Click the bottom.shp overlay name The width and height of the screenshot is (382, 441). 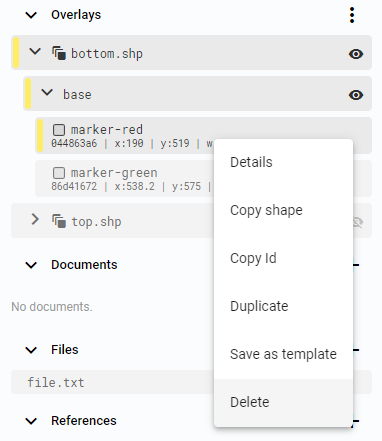click(107, 54)
